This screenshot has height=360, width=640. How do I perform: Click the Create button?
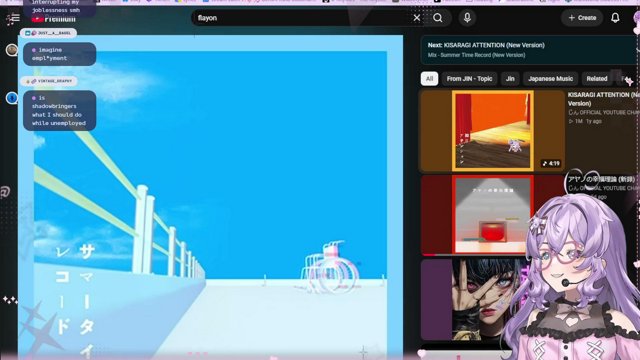[582, 18]
